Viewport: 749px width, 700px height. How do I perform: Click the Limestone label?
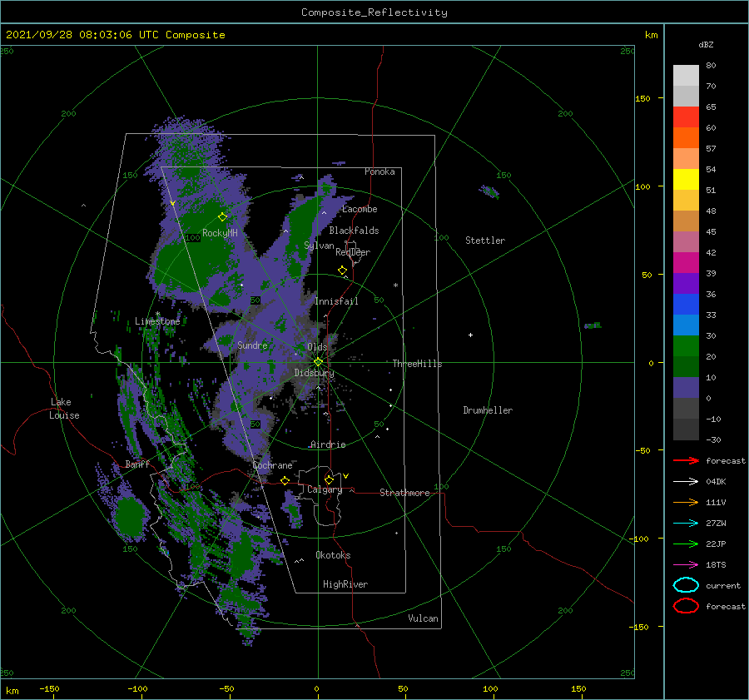coord(157,321)
